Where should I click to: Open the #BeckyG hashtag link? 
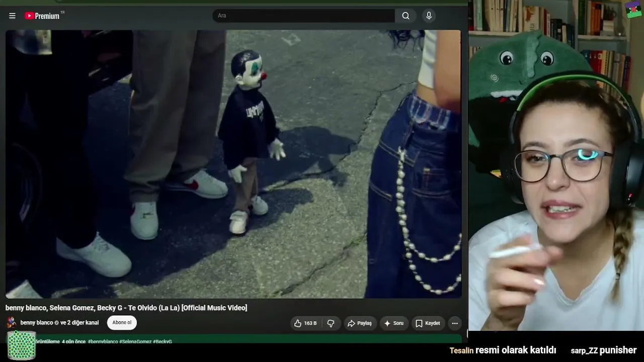click(163, 342)
